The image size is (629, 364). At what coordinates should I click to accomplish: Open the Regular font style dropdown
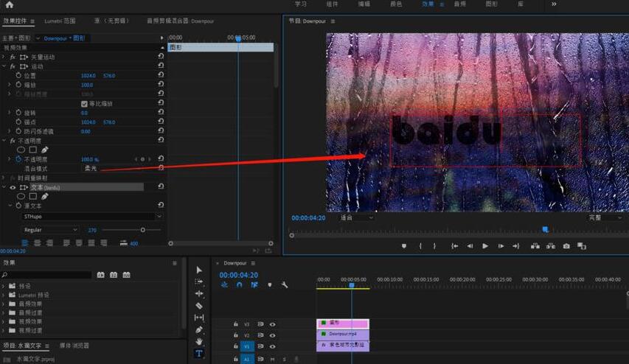50,230
